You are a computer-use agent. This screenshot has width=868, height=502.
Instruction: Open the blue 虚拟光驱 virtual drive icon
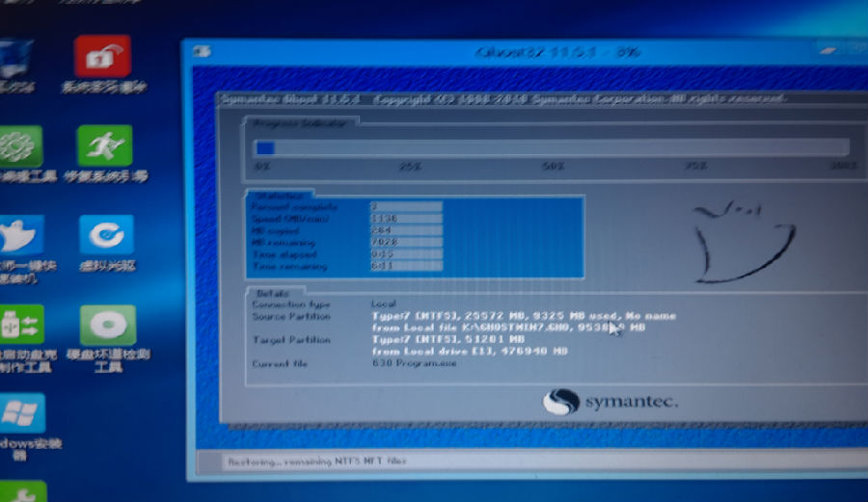pyautogui.click(x=106, y=234)
